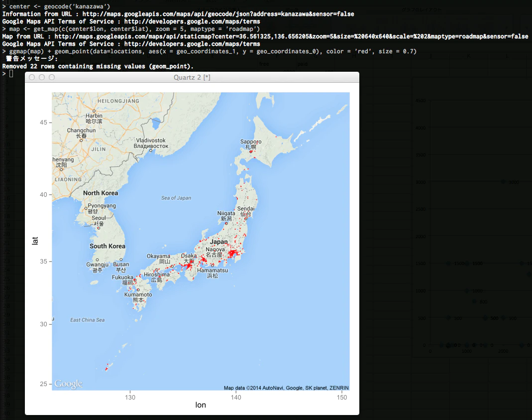
Task: Click the terminal cursor at the empty prompt
Action: (11, 73)
